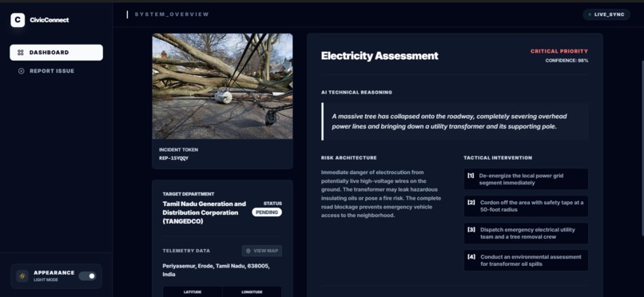Select intervention step 2 Cordon off the area

point(526,206)
